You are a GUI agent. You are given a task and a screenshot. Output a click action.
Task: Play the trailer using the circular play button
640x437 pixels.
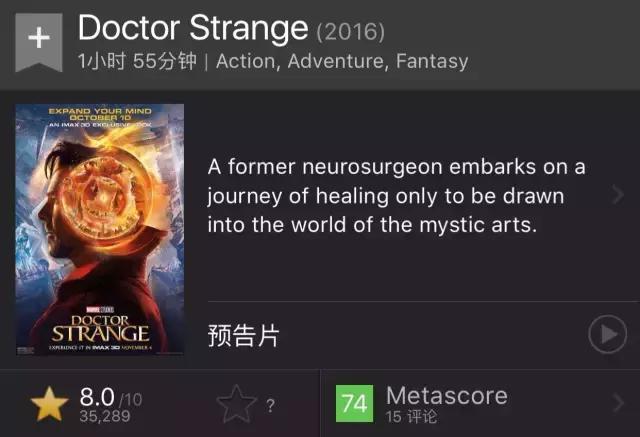tap(607, 335)
